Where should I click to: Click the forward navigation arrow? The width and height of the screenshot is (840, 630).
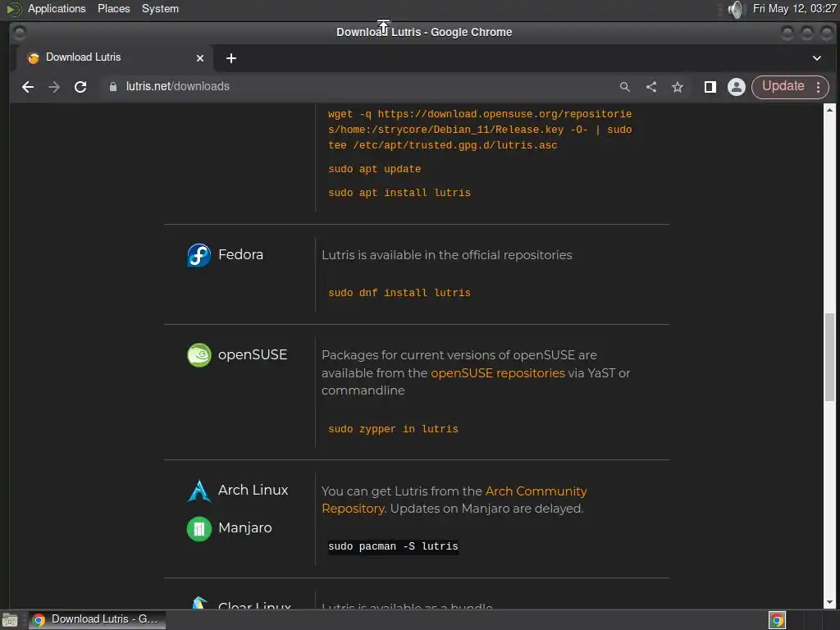tap(54, 87)
